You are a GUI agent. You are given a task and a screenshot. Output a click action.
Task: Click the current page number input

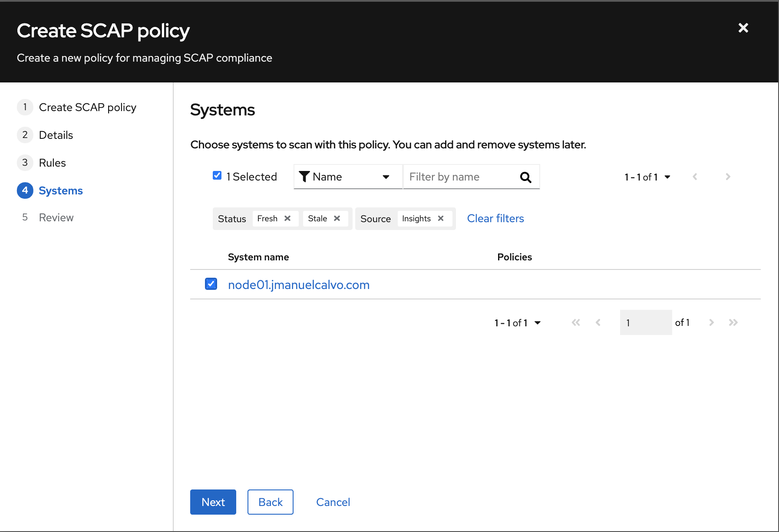click(x=646, y=322)
